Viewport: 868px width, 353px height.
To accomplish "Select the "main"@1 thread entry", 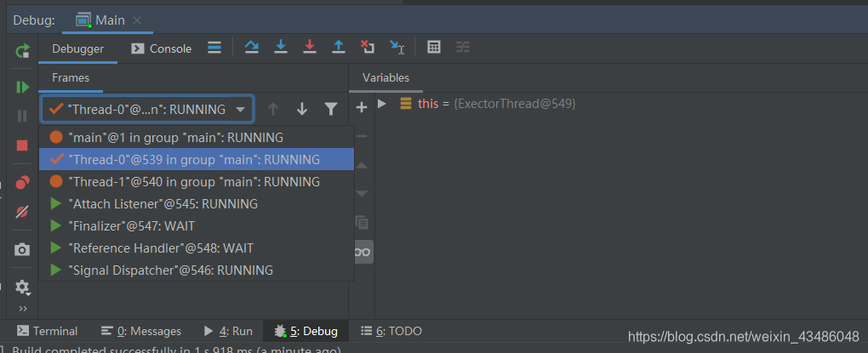I will tap(197, 137).
